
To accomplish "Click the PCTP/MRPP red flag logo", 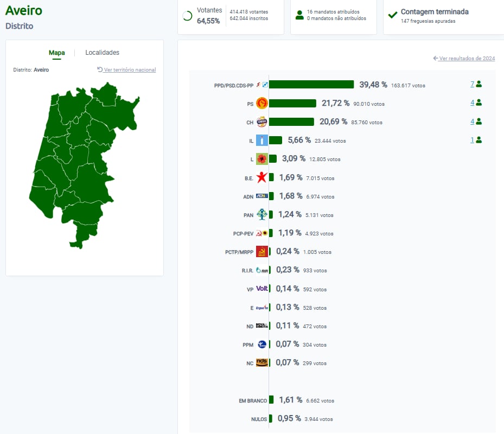I will click(262, 252).
